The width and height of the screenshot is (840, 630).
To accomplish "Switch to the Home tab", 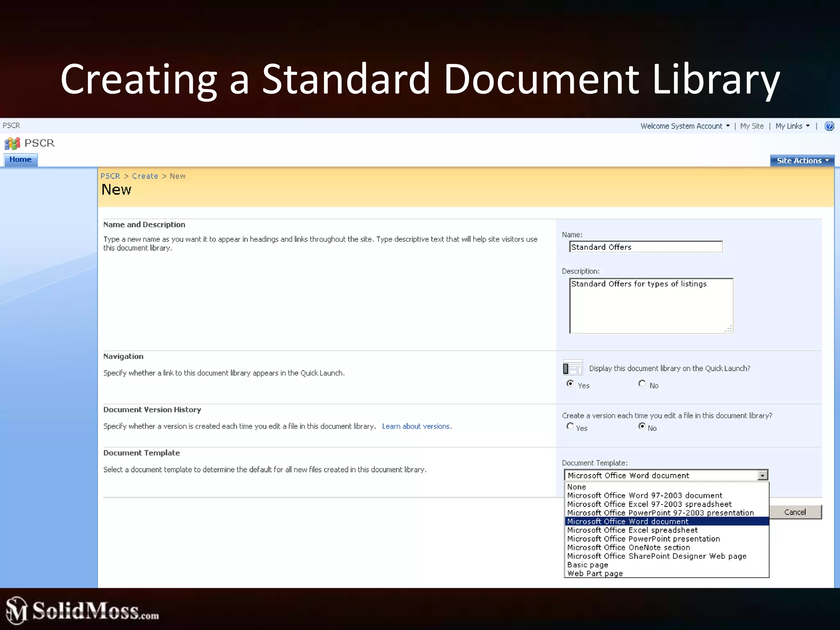I will coord(21,160).
